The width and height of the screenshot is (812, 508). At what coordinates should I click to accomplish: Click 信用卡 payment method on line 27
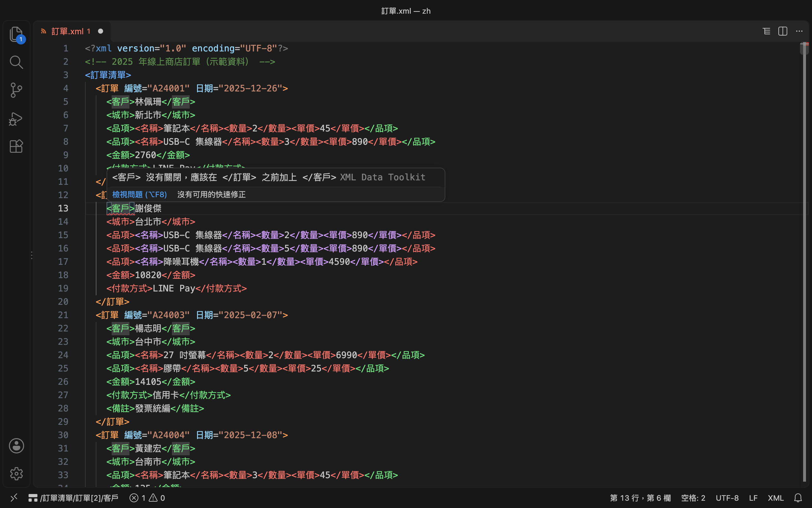click(x=166, y=395)
